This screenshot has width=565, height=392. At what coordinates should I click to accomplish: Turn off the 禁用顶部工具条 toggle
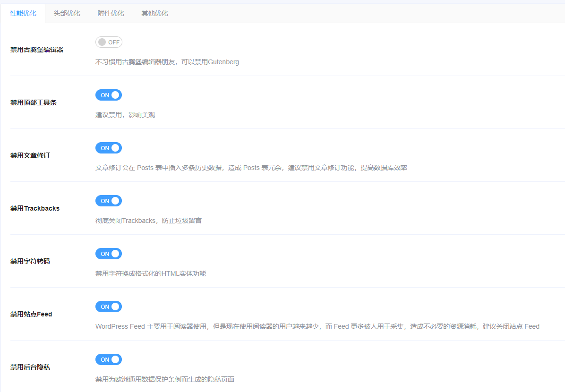click(x=109, y=95)
